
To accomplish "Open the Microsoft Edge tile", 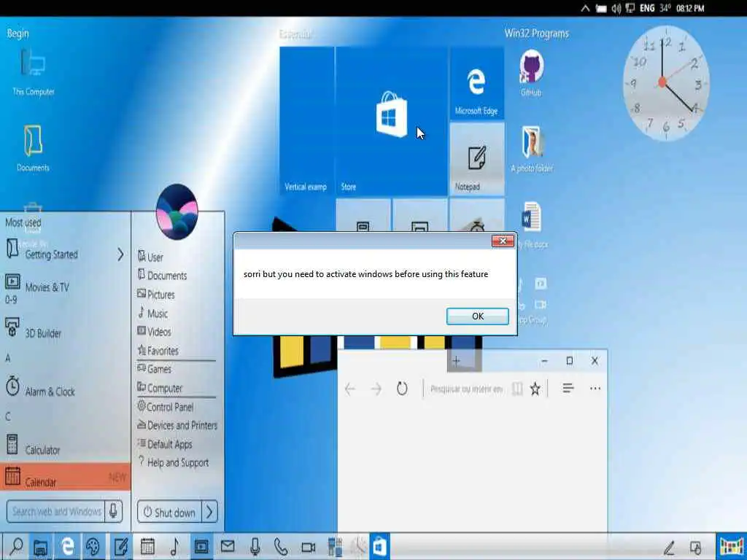I will coord(477,83).
